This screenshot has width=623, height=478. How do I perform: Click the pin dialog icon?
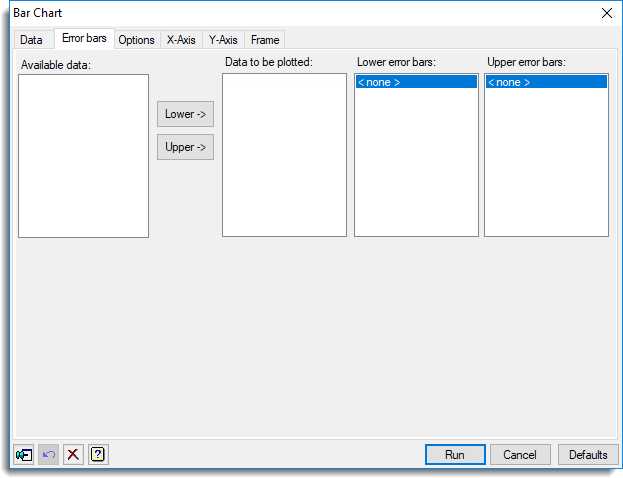coord(24,455)
